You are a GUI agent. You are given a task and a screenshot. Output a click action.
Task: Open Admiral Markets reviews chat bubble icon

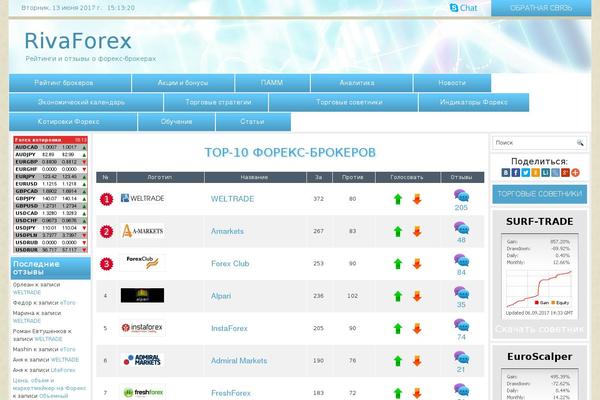[x=461, y=358]
